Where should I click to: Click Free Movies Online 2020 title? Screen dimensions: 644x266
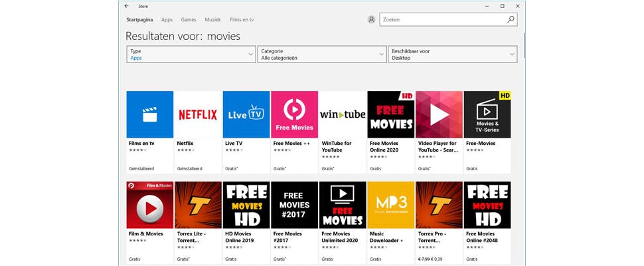click(384, 147)
